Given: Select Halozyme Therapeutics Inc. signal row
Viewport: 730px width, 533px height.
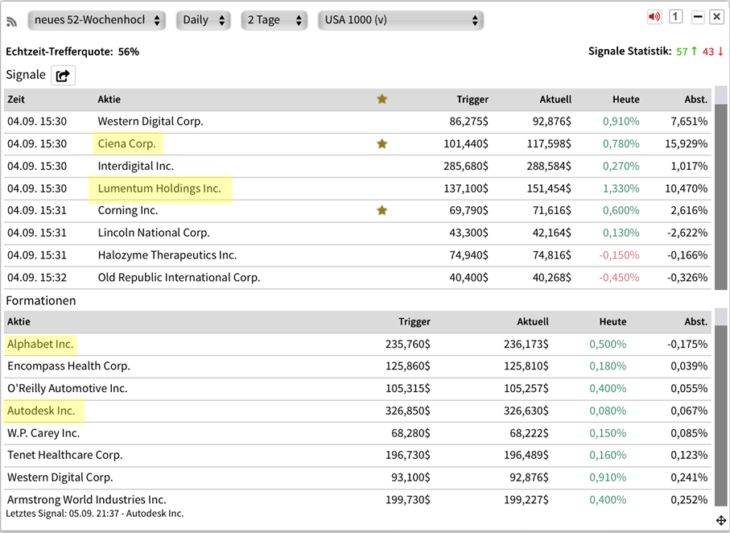Looking at the screenshot, I should point(358,255).
